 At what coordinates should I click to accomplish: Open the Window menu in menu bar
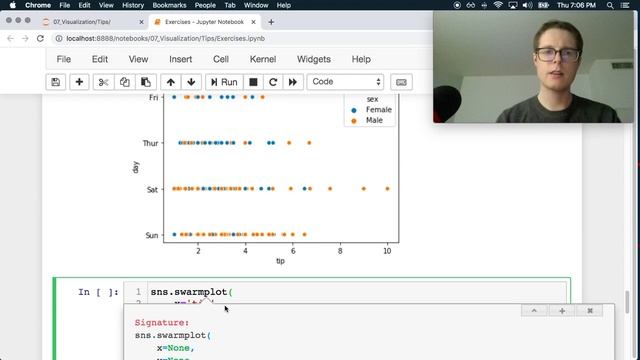(x=256, y=5)
